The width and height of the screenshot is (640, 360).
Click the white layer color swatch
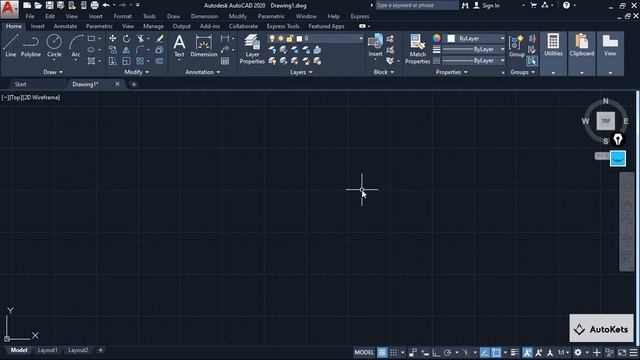(299, 38)
